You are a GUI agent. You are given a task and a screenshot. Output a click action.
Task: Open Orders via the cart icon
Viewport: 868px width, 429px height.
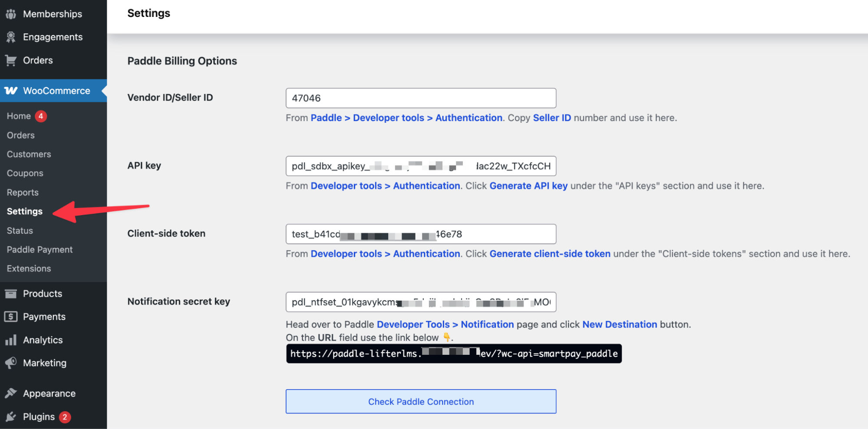tap(11, 61)
